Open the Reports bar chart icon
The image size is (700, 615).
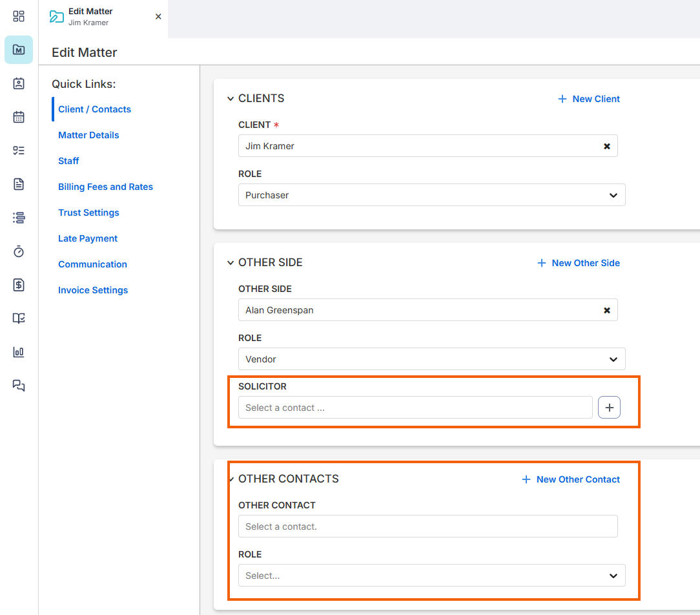tap(19, 352)
